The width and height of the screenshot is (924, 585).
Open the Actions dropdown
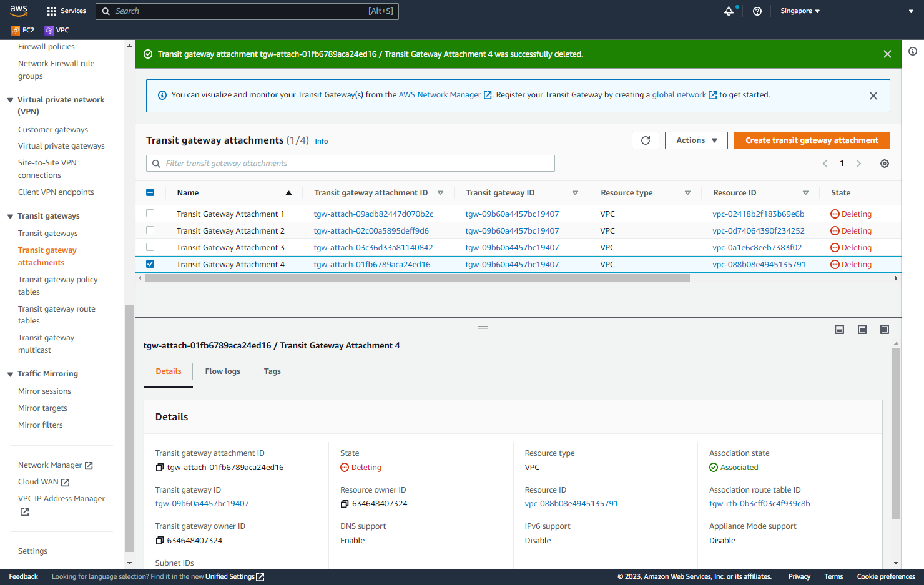point(696,140)
